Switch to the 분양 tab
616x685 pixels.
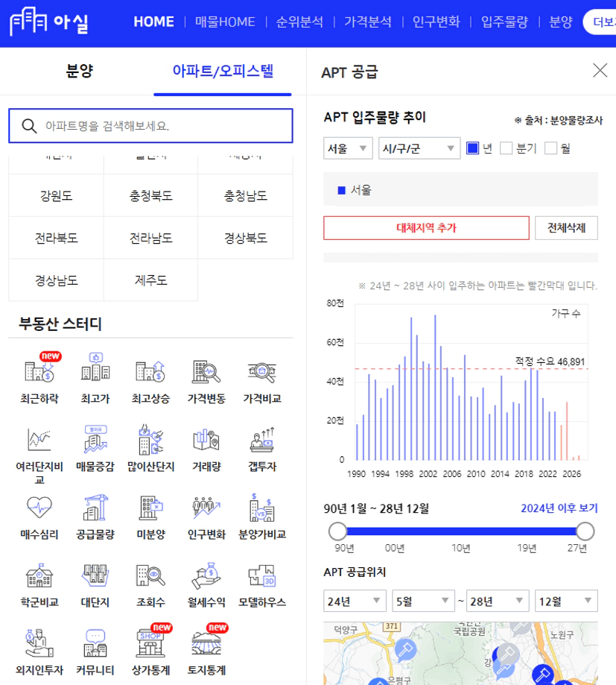coord(80,71)
